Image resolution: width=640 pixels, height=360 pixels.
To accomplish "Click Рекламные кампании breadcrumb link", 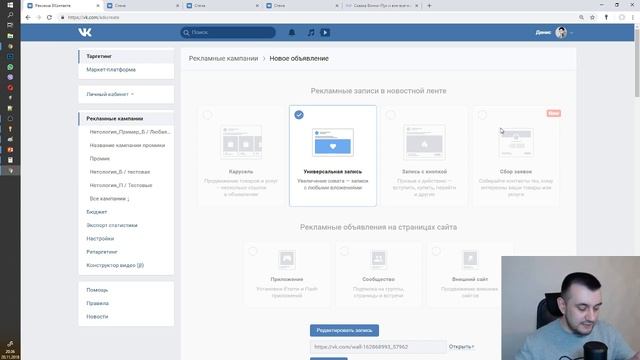I will (x=223, y=58).
